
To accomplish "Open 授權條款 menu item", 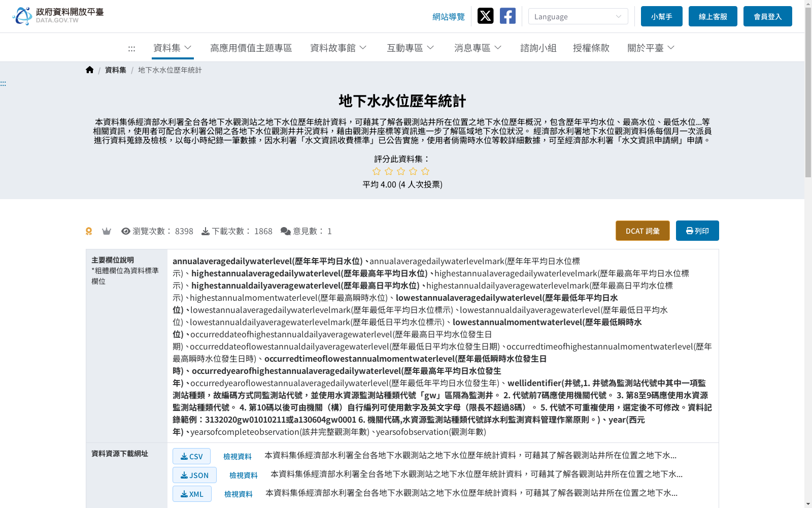I will pyautogui.click(x=591, y=48).
